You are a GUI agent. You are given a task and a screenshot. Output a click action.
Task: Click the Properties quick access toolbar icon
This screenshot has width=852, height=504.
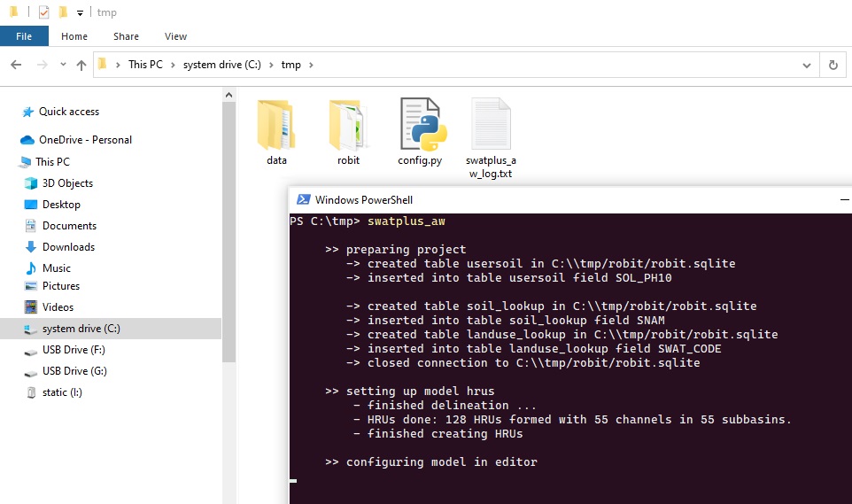pos(44,12)
